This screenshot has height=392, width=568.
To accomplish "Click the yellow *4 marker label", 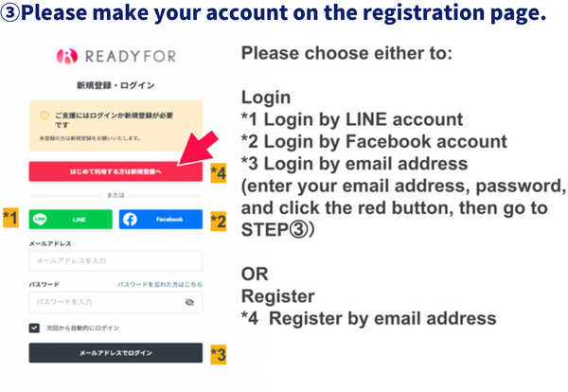I will pyautogui.click(x=218, y=172).
